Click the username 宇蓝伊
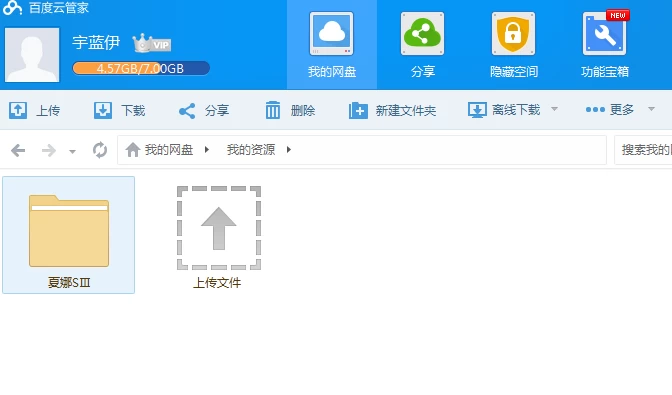This screenshot has height=395, width=672. point(96,42)
